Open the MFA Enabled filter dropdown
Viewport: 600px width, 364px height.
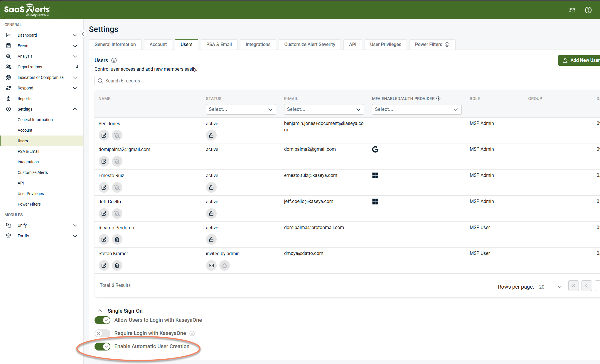[417, 109]
